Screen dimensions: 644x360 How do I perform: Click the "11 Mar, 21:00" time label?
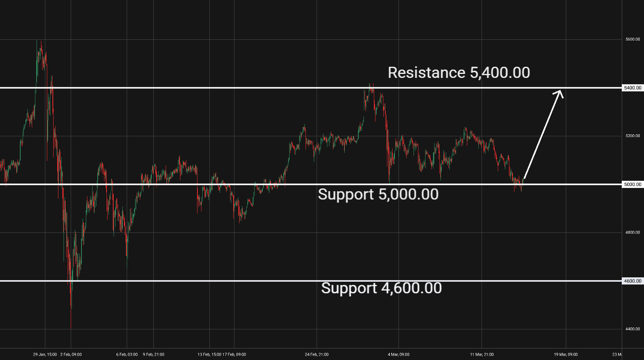482,354
